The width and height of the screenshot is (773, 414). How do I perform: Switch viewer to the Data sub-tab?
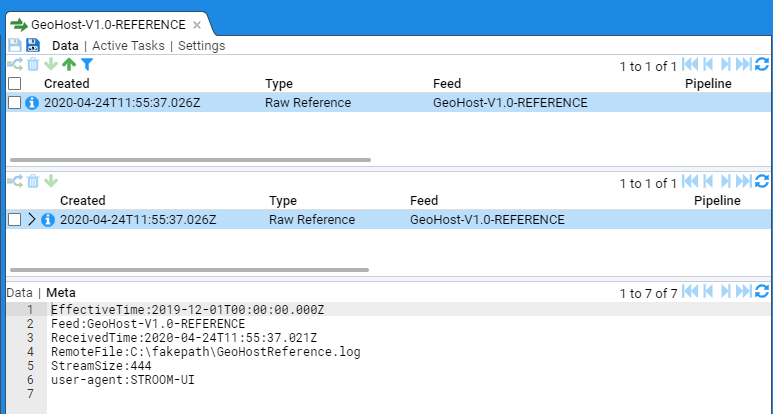point(19,292)
